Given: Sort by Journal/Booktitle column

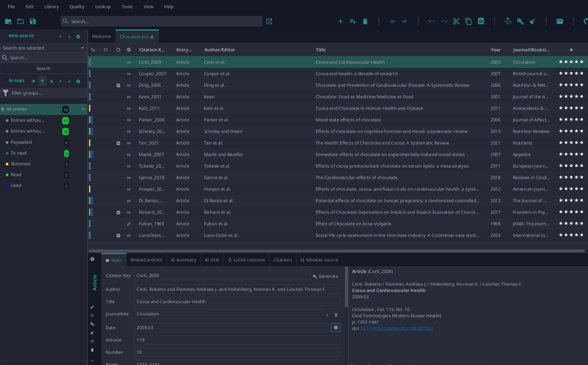Looking at the screenshot, I should (x=531, y=50).
